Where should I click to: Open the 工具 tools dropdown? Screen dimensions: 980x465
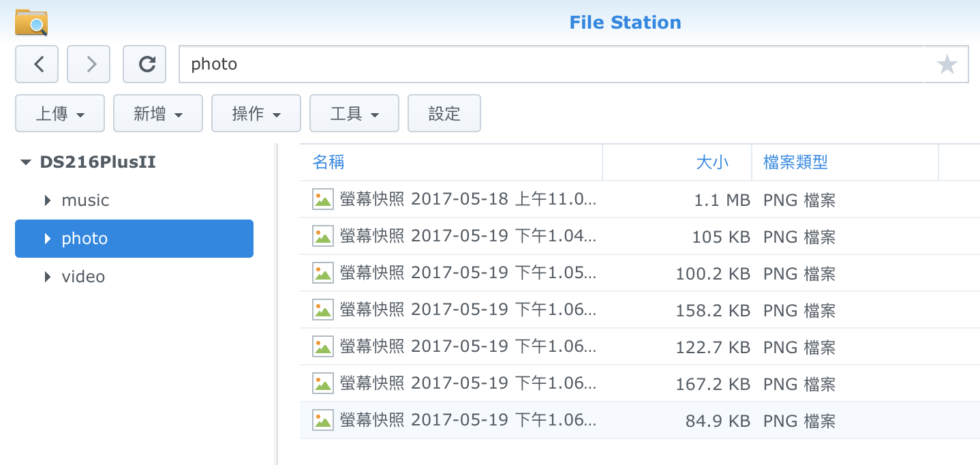point(354,113)
